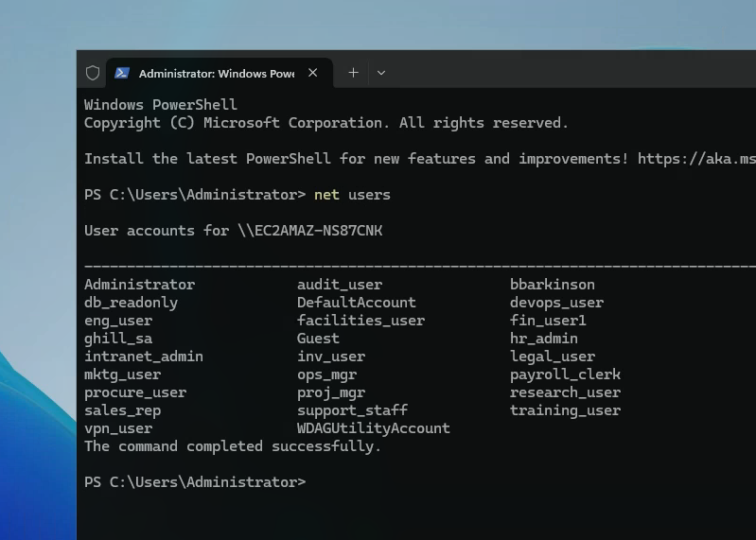
Task: Click the 'intranet_admin' account name
Action: click(x=144, y=357)
